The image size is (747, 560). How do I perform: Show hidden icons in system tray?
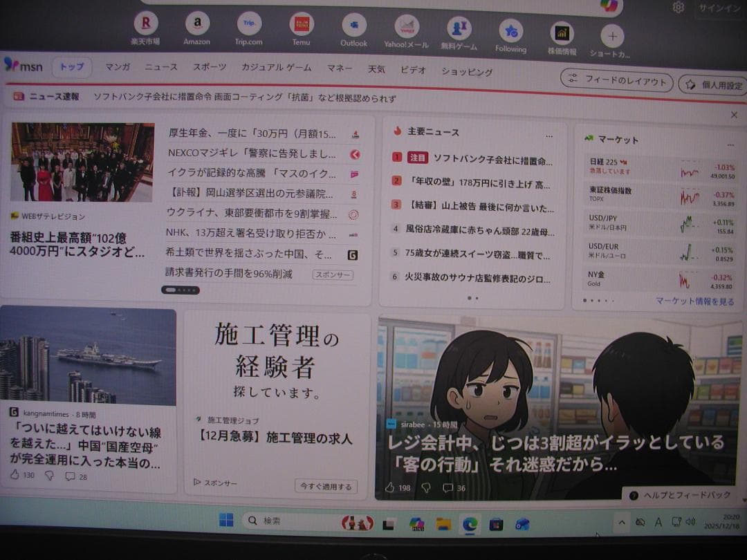pos(621,523)
